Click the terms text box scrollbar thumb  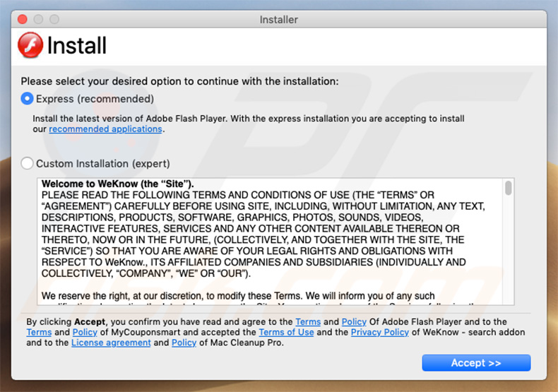[x=508, y=188]
